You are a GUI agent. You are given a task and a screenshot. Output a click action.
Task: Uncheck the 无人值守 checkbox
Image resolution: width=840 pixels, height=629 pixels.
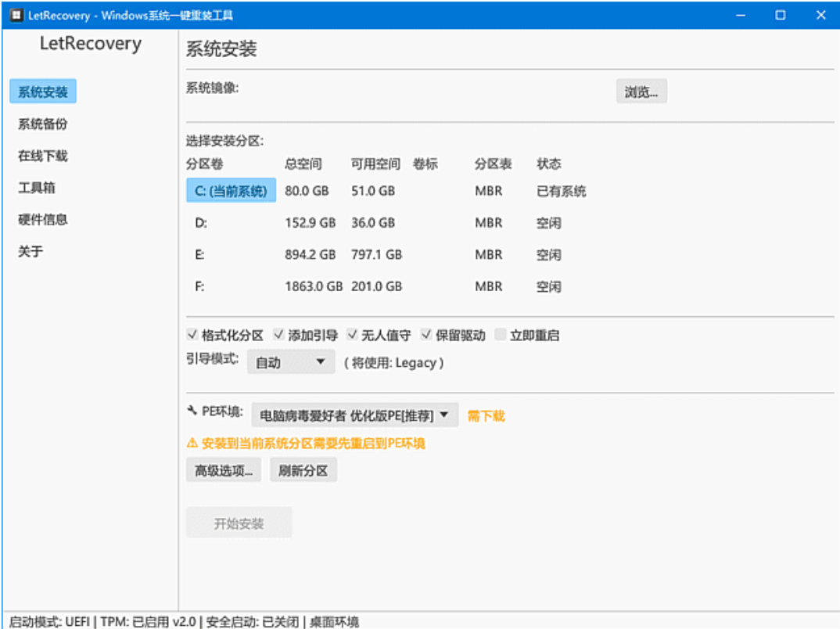pos(354,335)
